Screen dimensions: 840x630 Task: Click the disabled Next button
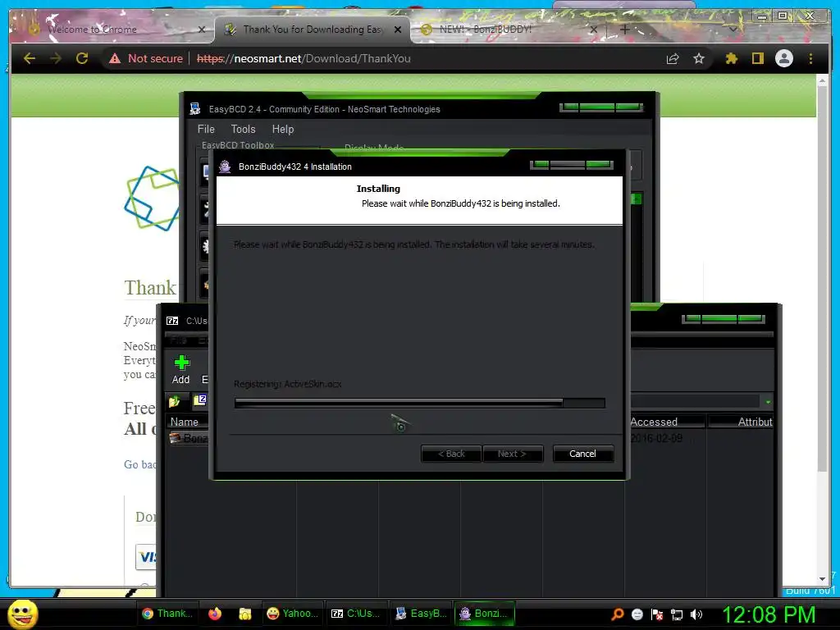[x=513, y=454]
